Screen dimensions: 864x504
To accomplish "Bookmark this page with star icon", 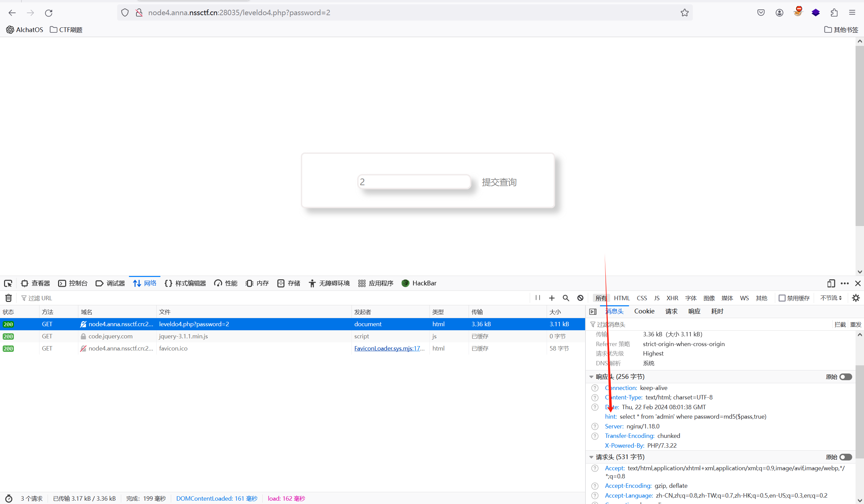I will 684,13.
